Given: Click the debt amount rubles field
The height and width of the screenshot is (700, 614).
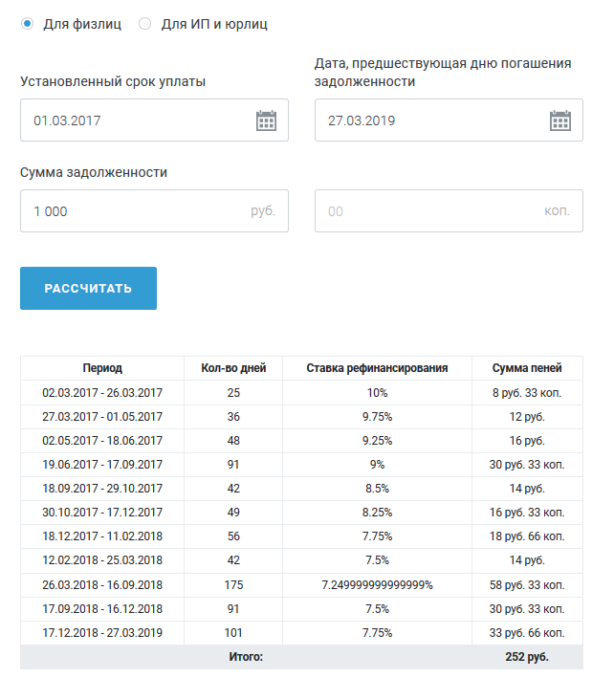Looking at the screenshot, I should pyautogui.click(x=154, y=210).
